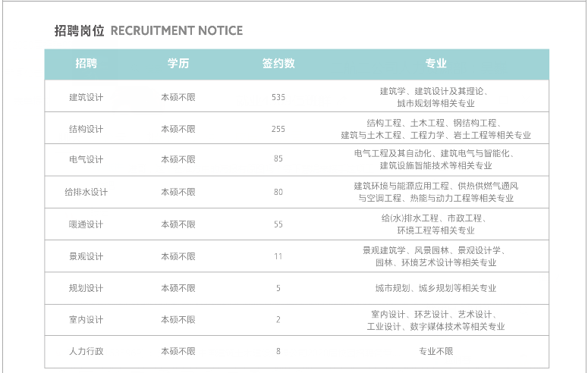Select the "城市规划、城乡规划等相关专业" cell

(435, 288)
